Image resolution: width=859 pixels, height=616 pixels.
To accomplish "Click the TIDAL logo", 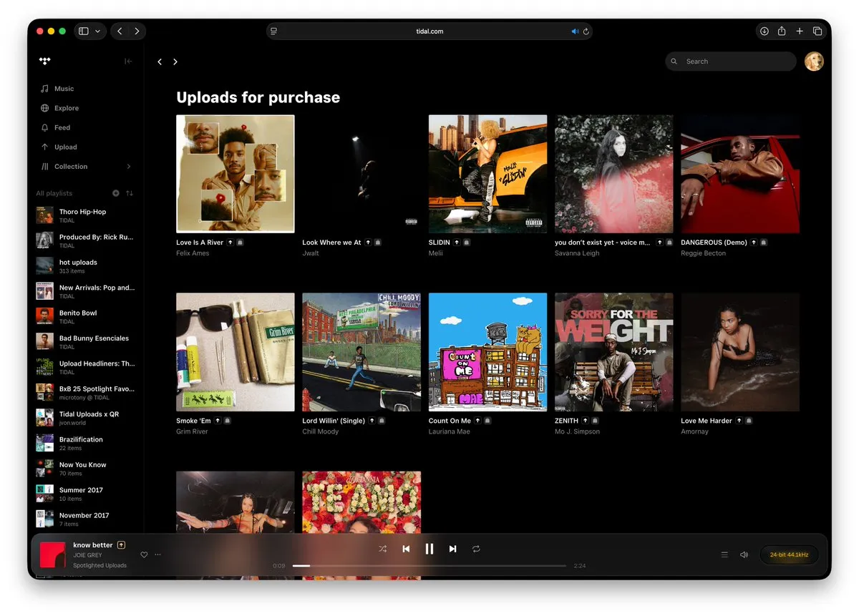I will [x=44, y=61].
